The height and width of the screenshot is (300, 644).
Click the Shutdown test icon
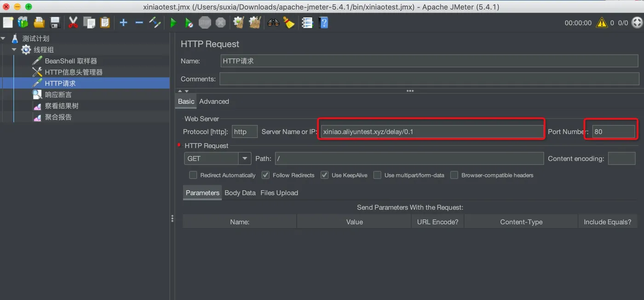point(221,22)
